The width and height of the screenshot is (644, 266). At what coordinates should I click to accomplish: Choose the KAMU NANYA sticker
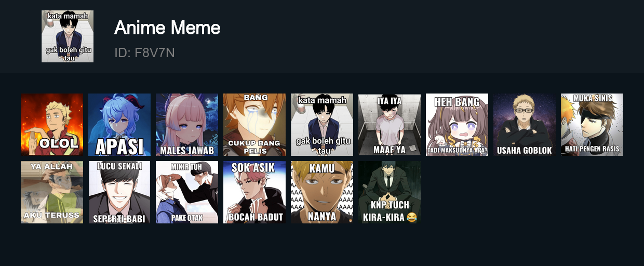tap(322, 192)
